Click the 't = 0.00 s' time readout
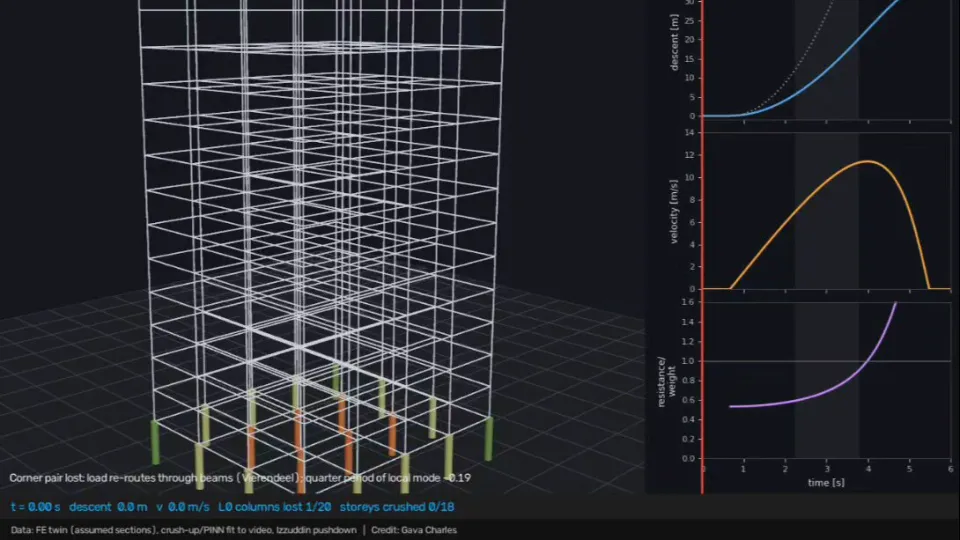Viewport: 960px width, 540px height. click(x=36, y=507)
